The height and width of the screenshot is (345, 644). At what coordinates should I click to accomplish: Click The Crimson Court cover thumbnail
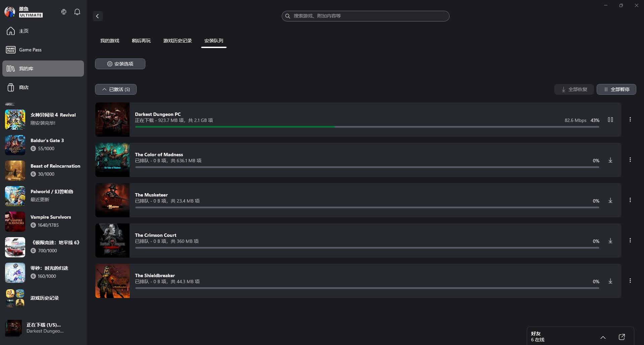(x=112, y=241)
